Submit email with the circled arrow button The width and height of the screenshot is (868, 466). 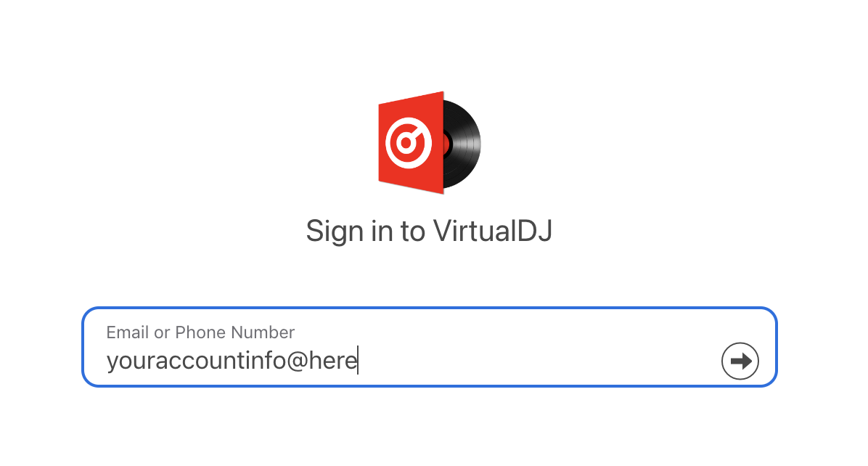740,361
